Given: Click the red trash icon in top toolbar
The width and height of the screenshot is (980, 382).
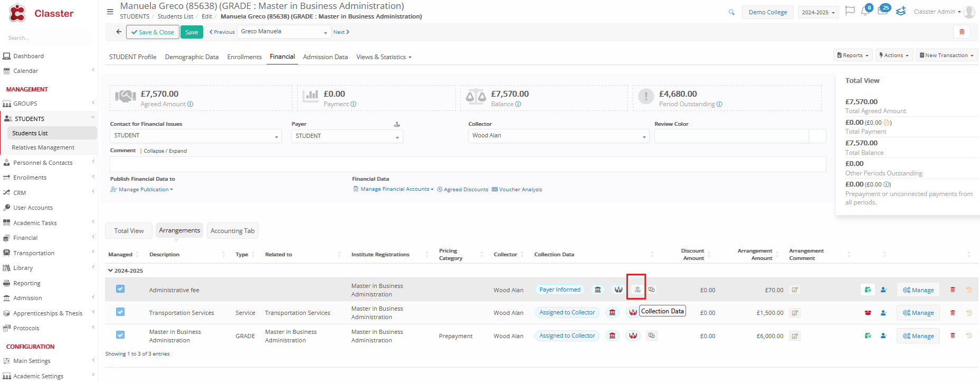Looking at the screenshot, I should click(x=962, y=32).
